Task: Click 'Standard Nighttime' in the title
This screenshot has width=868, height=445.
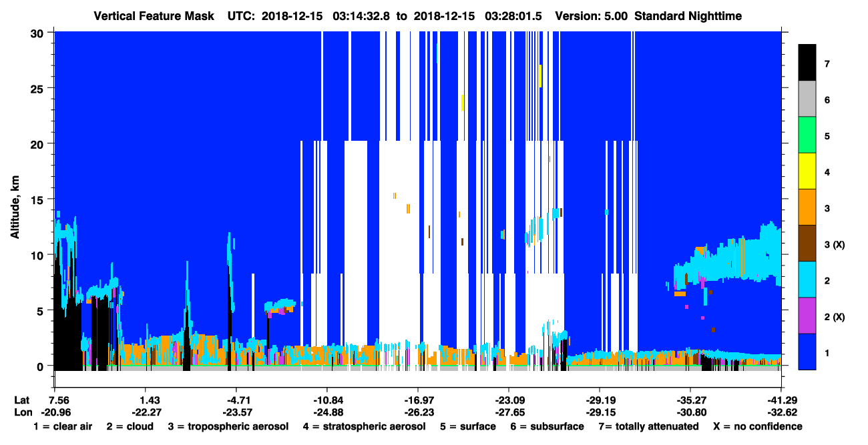Action: 688,15
